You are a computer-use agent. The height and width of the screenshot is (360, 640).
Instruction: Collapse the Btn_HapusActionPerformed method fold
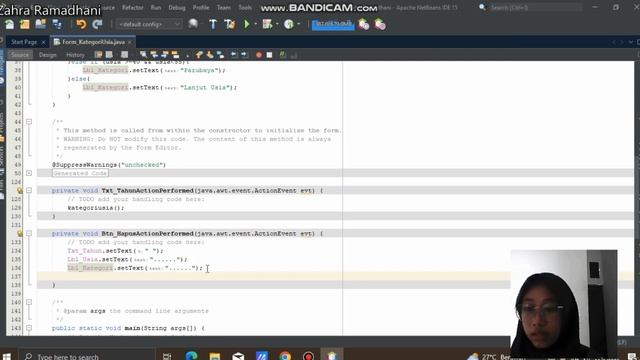tap(29, 233)
